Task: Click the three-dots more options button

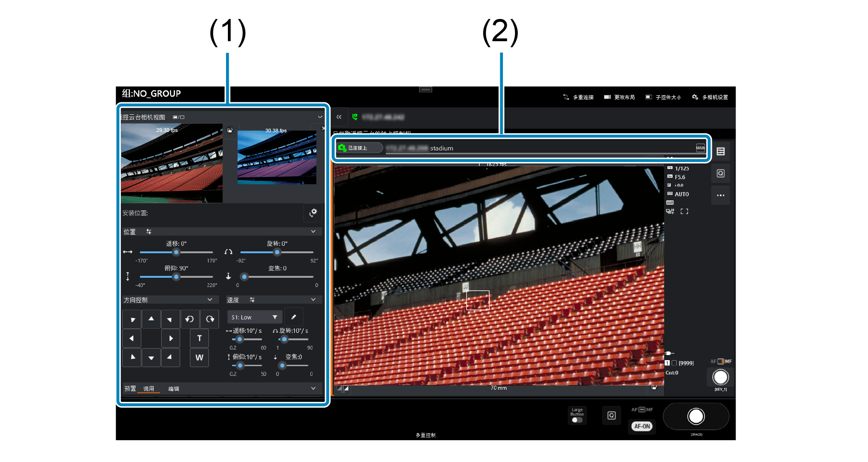Action: click(x=720, y=195)
